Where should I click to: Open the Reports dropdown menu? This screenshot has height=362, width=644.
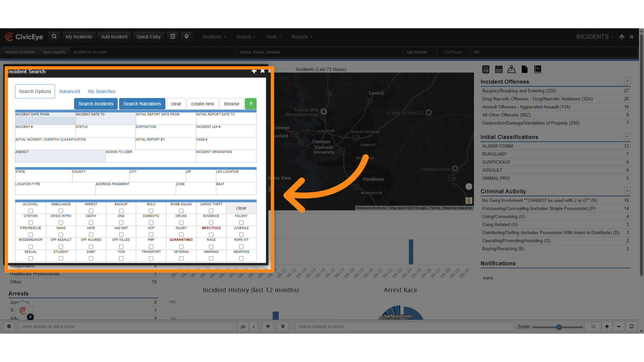pos(302,37)
